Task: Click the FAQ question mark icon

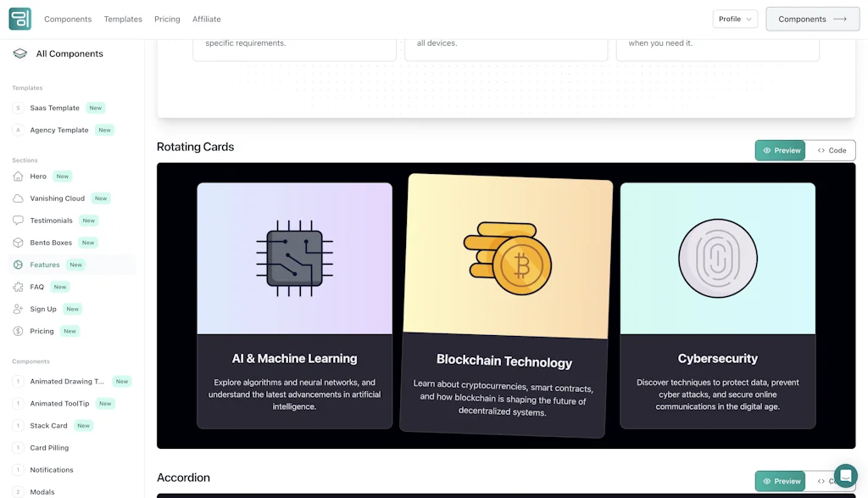Action: tap(19, 287)
